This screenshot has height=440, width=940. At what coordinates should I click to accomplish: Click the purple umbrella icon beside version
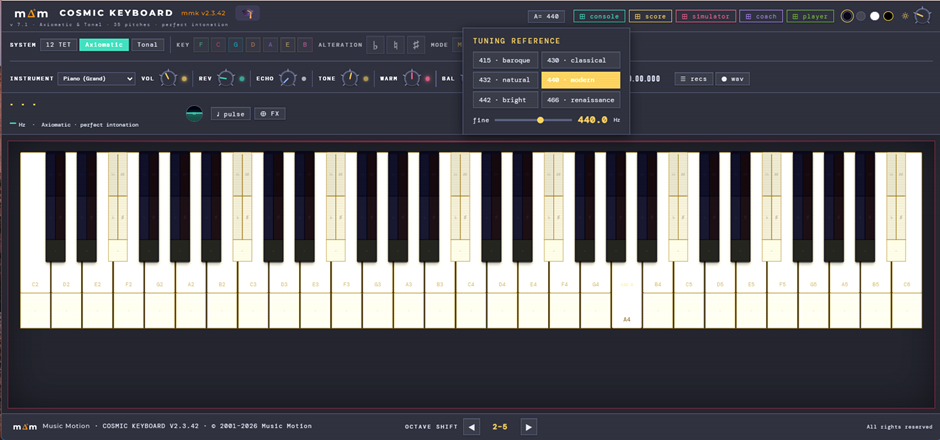(x=248, y=13)
